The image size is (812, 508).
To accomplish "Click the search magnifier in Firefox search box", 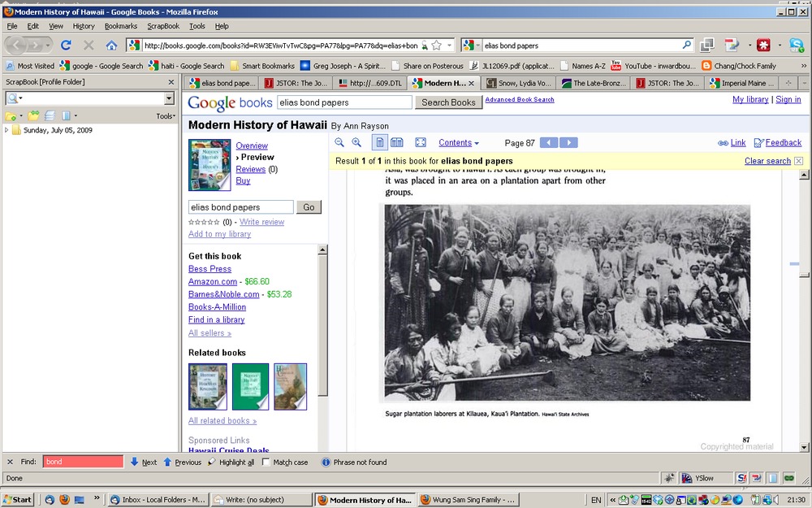I will 687,45.
